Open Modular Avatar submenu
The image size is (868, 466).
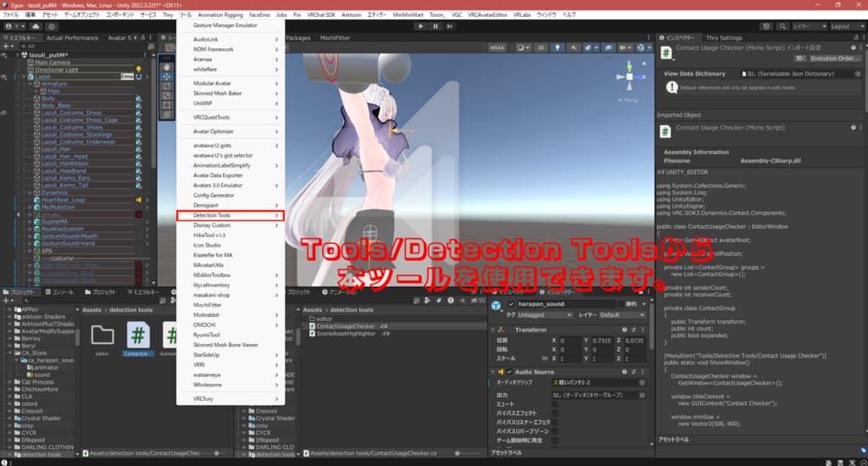[231, 83]
